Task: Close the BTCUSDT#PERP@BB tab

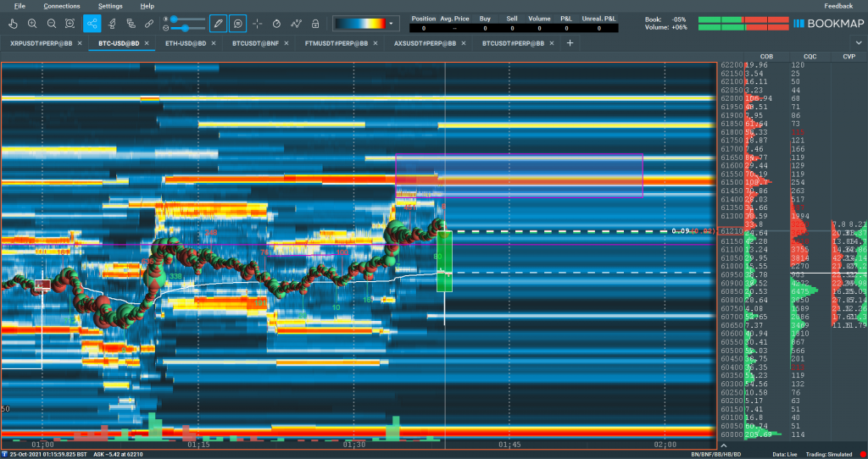Action: 551,43
